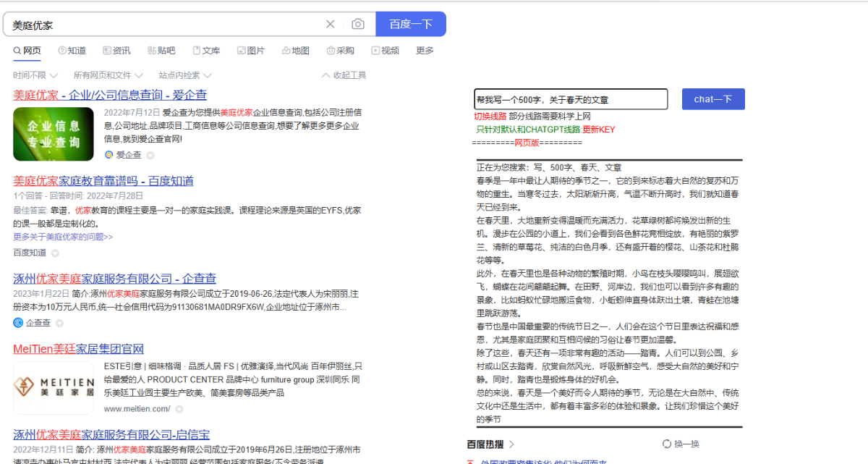Click the 爱企查 source icon
The width and height of the screenshot is (868, 464).
coord(109,155)
